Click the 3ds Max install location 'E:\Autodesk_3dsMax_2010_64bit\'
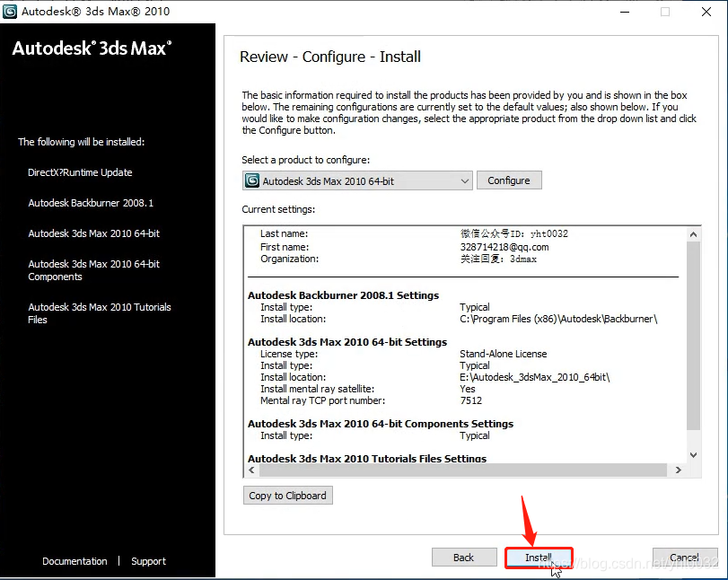 534,377
